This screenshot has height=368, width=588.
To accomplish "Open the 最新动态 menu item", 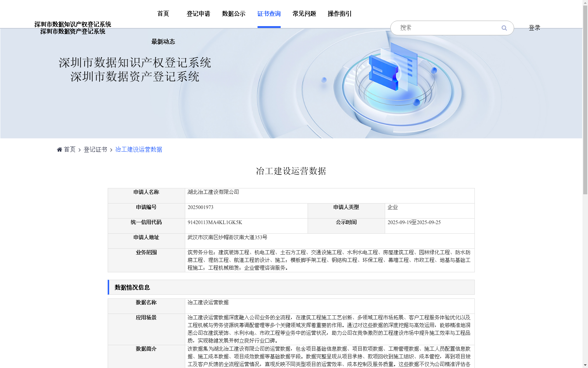I will [x=163, y=42].
